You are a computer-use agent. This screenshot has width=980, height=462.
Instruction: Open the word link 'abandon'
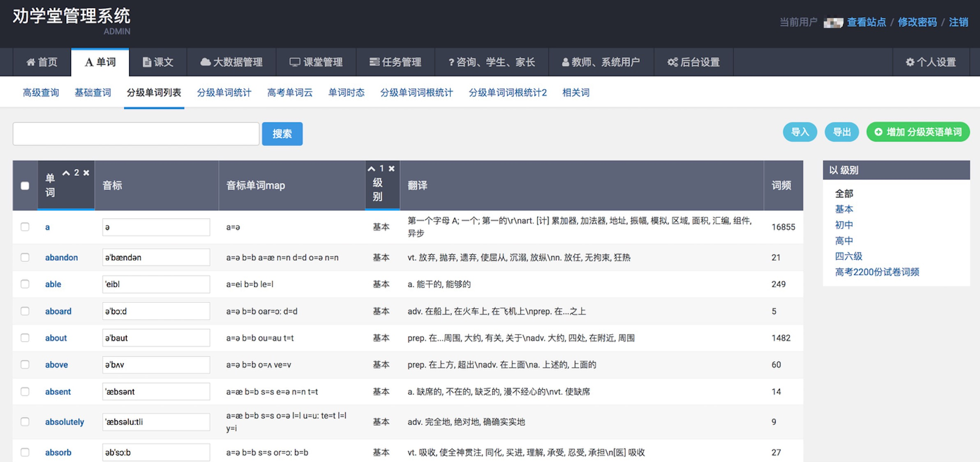coord(62,257)
